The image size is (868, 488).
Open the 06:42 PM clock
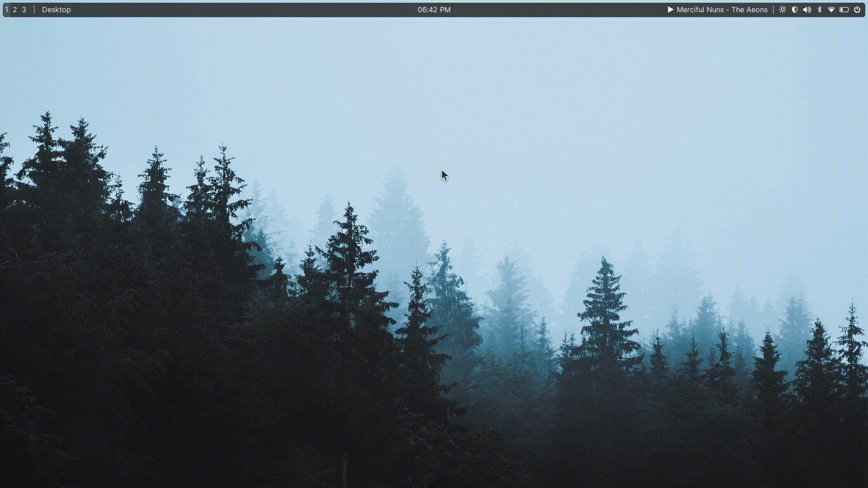[434, 9]
